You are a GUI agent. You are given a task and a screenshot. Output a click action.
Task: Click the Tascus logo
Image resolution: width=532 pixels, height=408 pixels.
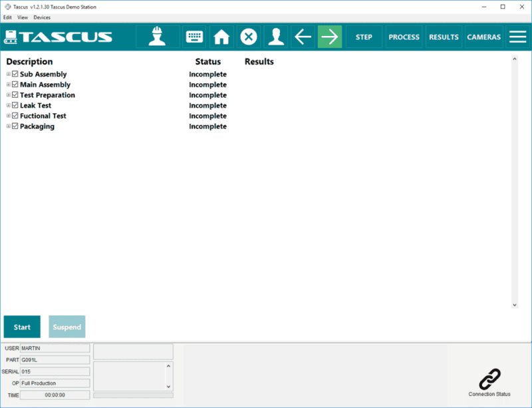point(58,37)
